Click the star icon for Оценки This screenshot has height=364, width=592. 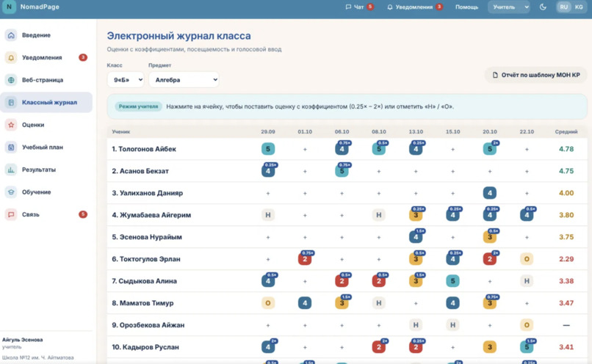11,125
